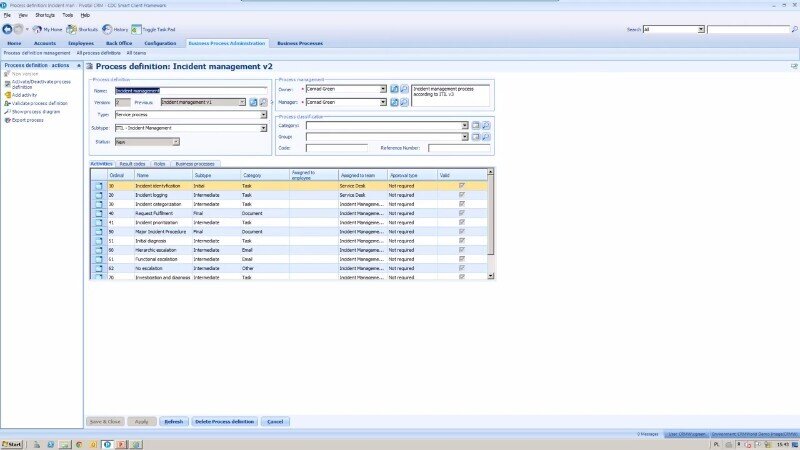
Task: Open the Manager dropdown list
Action: (383, 102)
